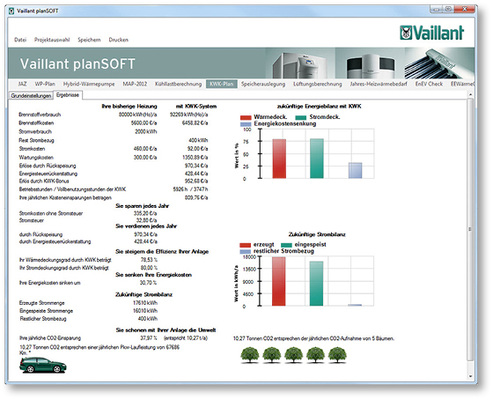Click the Speichern menu item
The width and height of the screenshot is (493, 400).
(89, 40)
